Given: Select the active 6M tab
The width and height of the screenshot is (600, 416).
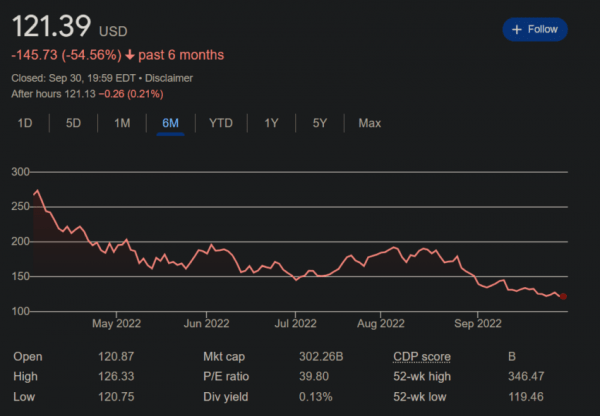Looking at the screenshot, I should point(170,123).
